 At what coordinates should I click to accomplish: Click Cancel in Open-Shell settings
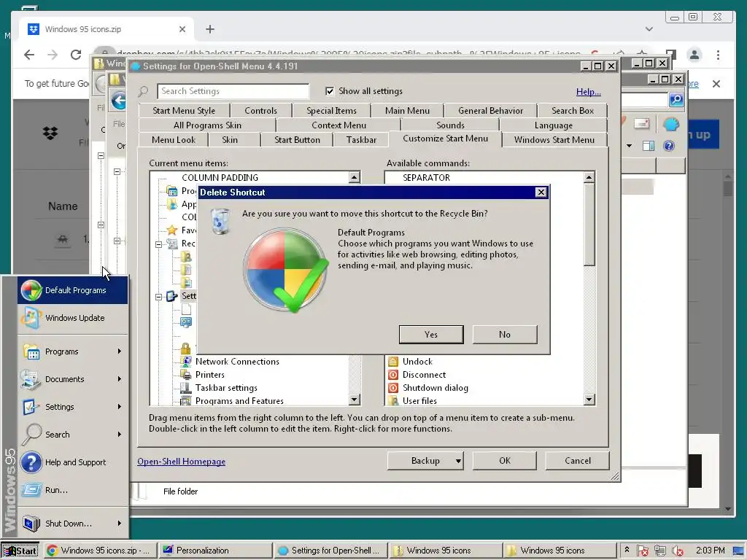578,461
